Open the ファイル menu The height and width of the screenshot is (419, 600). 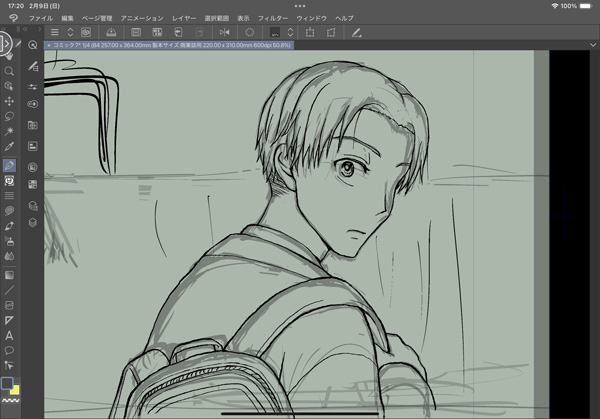pos(41,19)
